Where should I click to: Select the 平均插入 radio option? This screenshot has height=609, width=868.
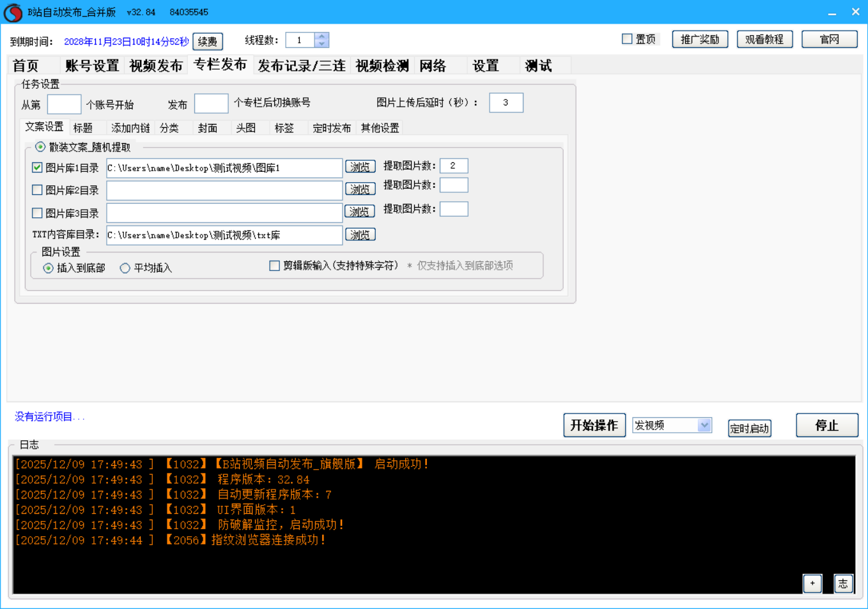125,268
